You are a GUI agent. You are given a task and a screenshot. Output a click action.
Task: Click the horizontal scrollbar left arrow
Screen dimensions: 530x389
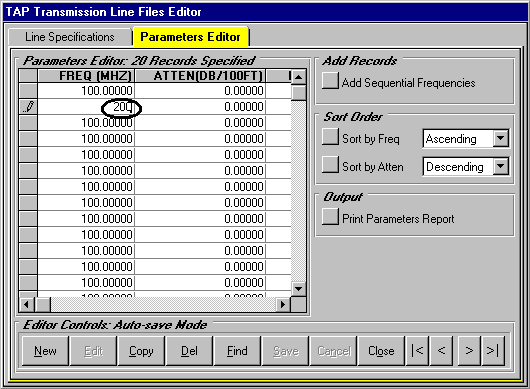[27, 305]
